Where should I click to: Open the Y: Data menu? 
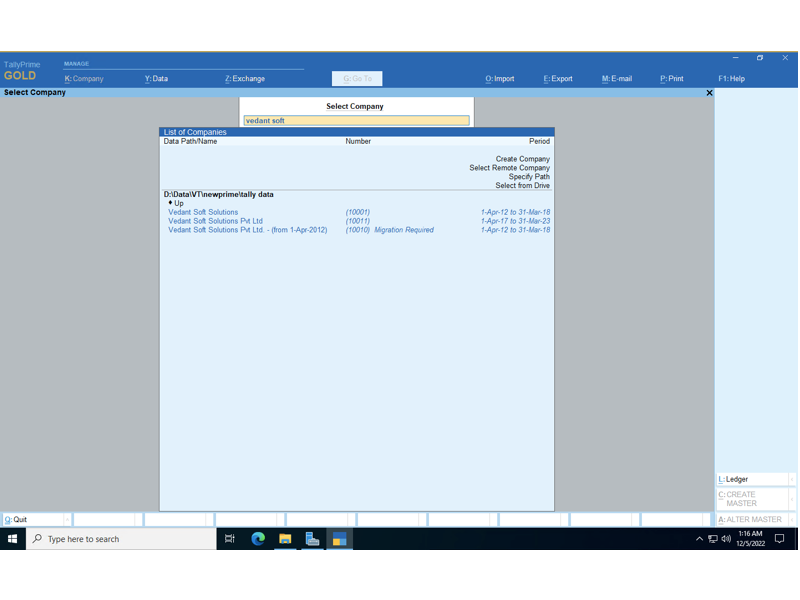point(156,79)
